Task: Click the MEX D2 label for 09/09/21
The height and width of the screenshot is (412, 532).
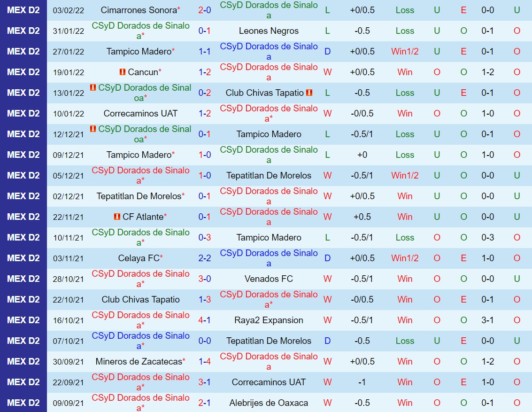Action: pyautogui.click(x=23, y=403)
